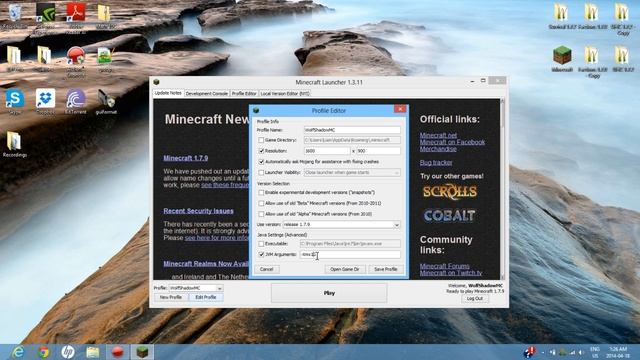Click the network signal tray icon
Image resolution: width=640 pixels, height=360 pixels.
(x=572, y=352)
